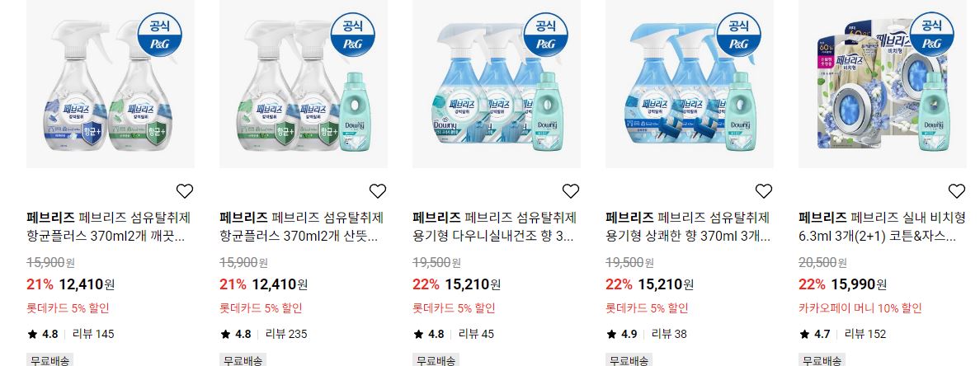This screenshot has height=366, width=980.
Task: Open second product image with Downy bottle
Action: (303, 84)
